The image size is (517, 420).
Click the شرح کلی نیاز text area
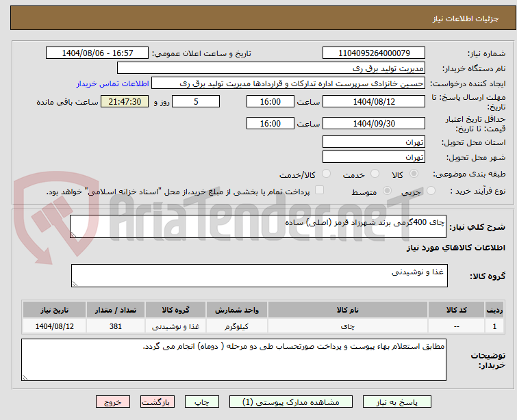click(258, 226)
